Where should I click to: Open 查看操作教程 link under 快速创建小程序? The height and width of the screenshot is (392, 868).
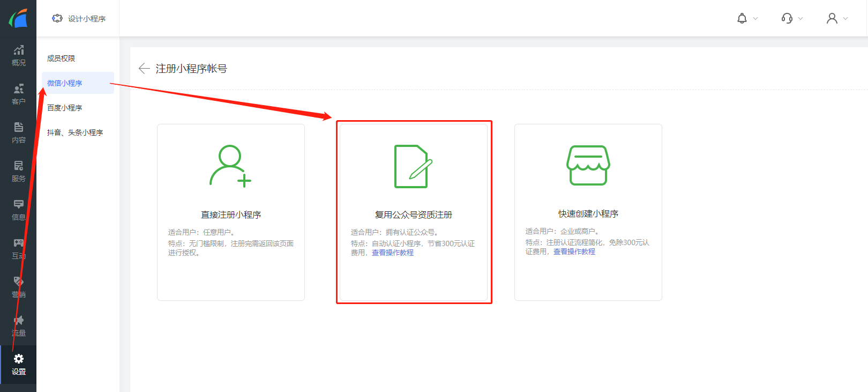click(x=574, y=252)
